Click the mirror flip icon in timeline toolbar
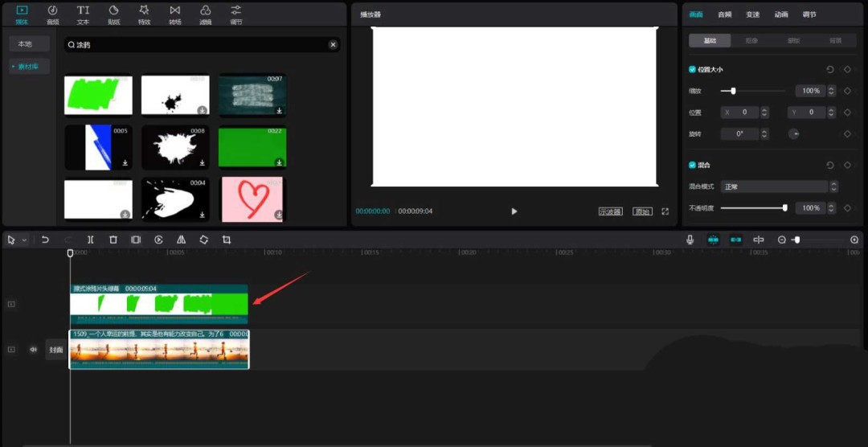 coord(181,240)
